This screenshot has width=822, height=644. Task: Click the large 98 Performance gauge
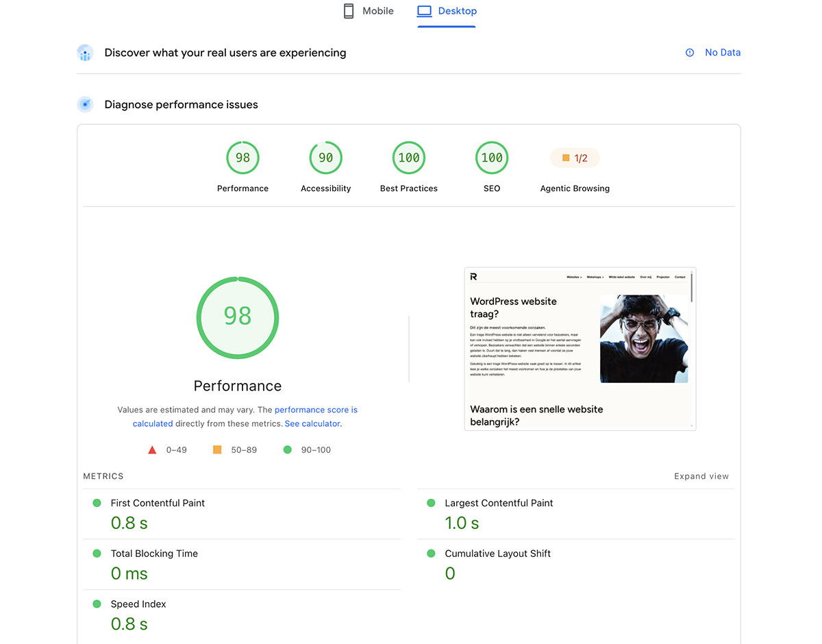238,317
